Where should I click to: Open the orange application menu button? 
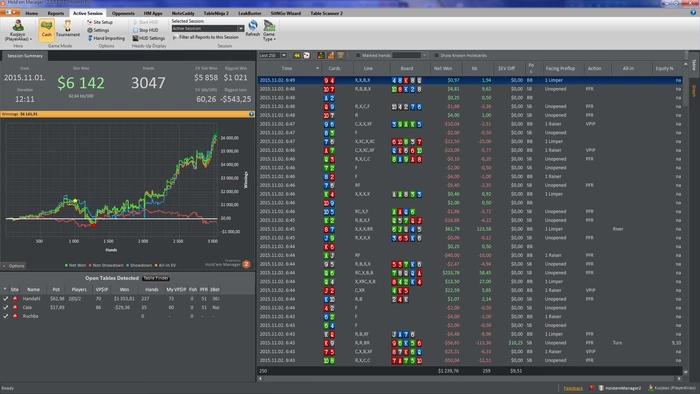(10, 12)
